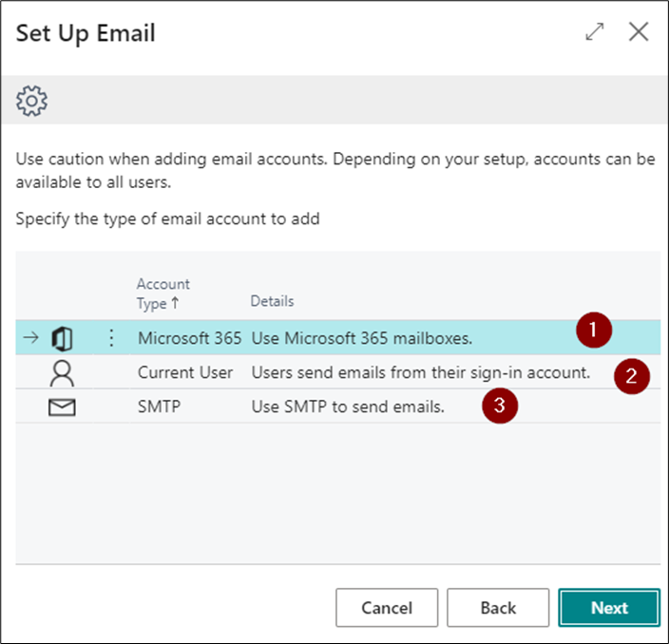Click the Cancel button
669x644 pixels.
point(387,608)
